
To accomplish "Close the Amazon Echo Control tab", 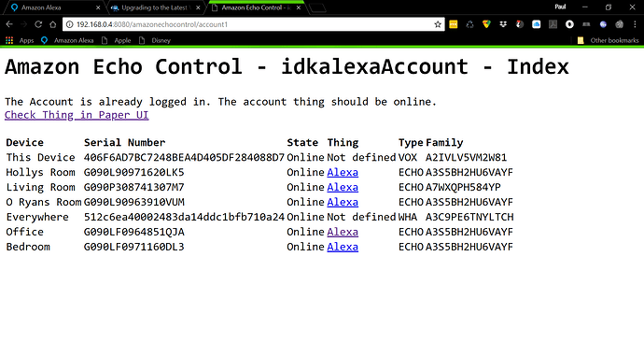I will [x=299, y=7].
